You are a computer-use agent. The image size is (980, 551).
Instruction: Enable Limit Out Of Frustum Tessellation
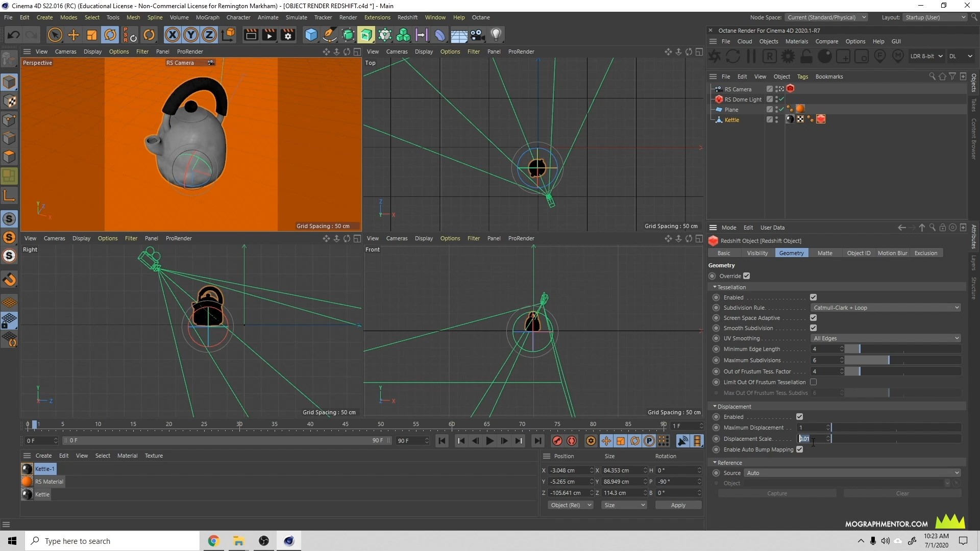(813, 382)
